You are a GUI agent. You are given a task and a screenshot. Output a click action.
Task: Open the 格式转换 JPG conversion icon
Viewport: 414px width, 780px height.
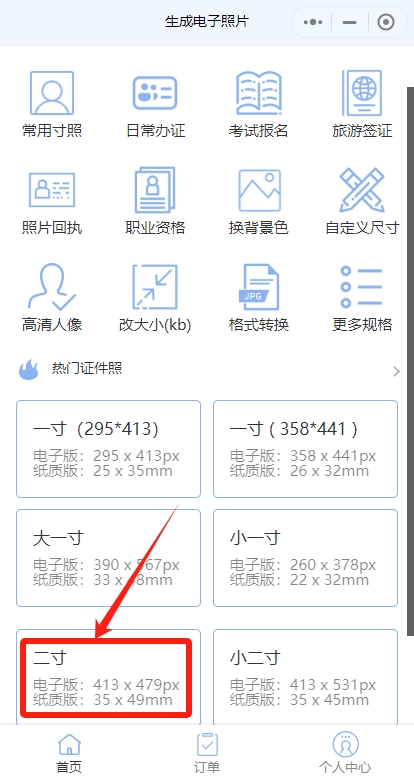pyautogui.click(x=258, y=287)
